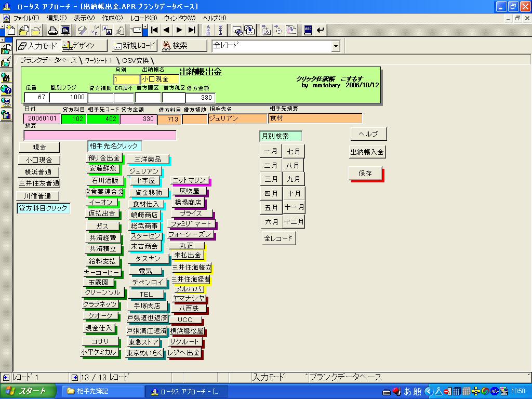This screenshot has width=532, height=399.
Task: Click the globe with computer sidebar icon
Action: (6, 102)
